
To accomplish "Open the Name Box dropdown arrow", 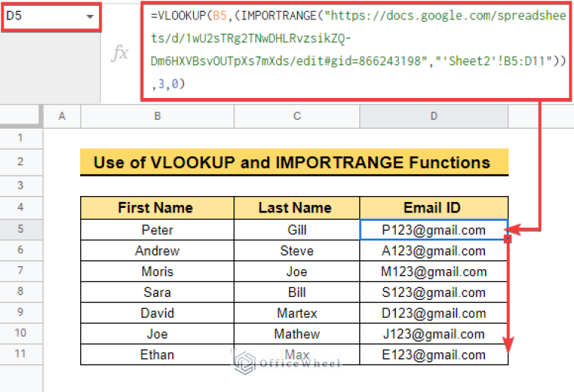I will pos(90,16).
